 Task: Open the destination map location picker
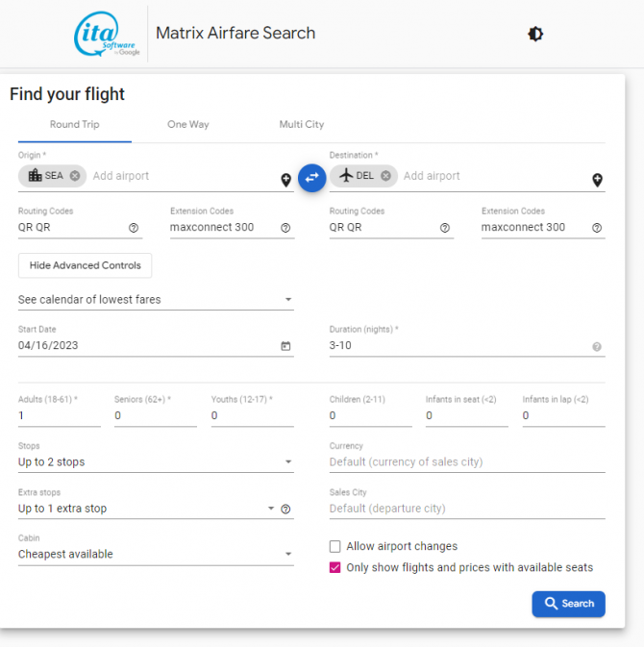(597, 180)
